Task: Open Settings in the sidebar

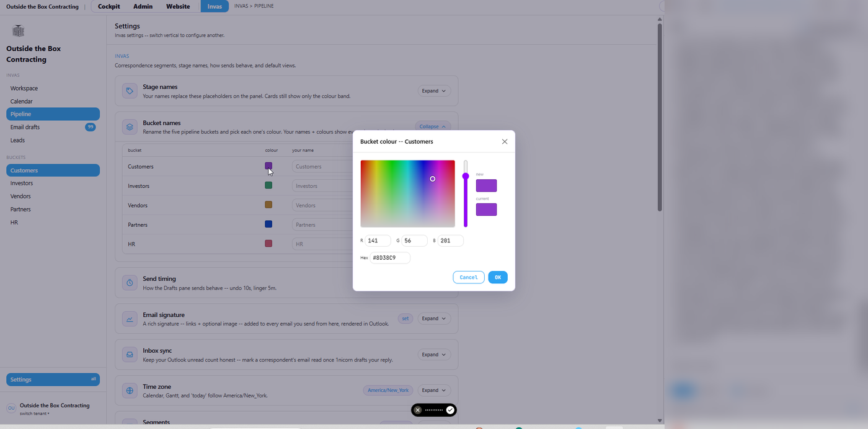Action: point(53,379)
